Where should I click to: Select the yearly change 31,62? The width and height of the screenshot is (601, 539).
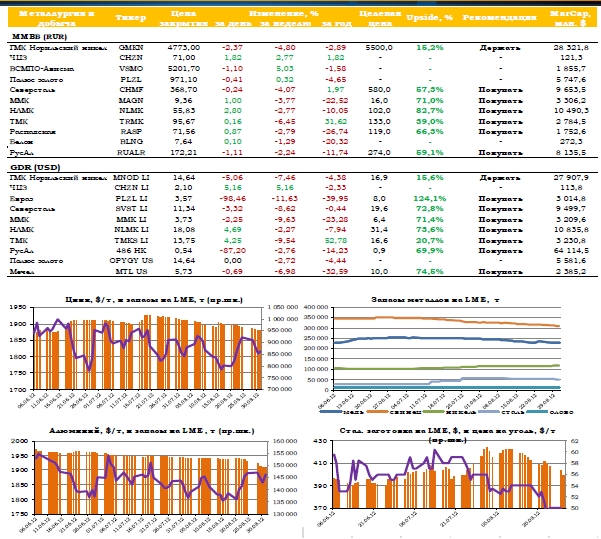pyautogui.click(x=336, y=122)
